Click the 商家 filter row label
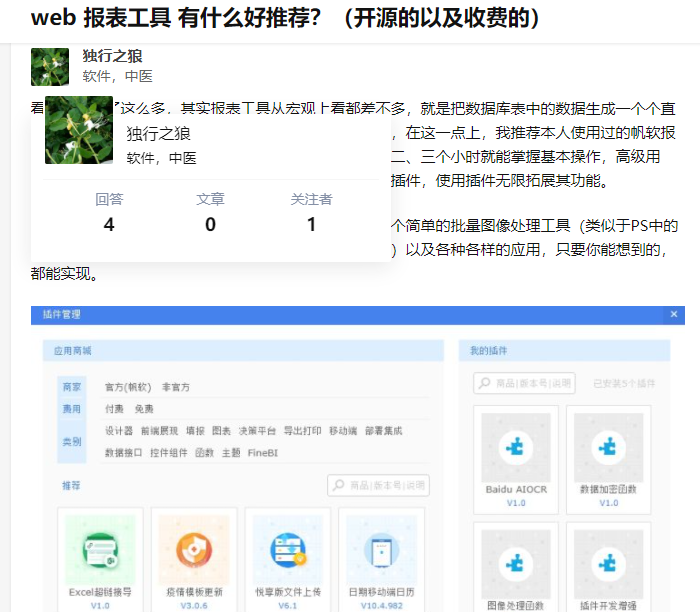700x612 pixels. 71,387
